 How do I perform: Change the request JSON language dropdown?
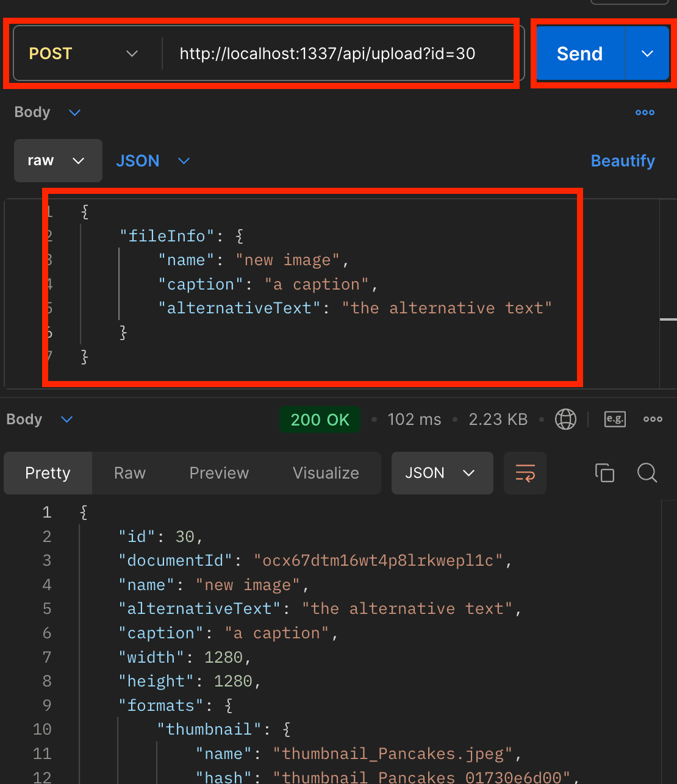point(153,161)
